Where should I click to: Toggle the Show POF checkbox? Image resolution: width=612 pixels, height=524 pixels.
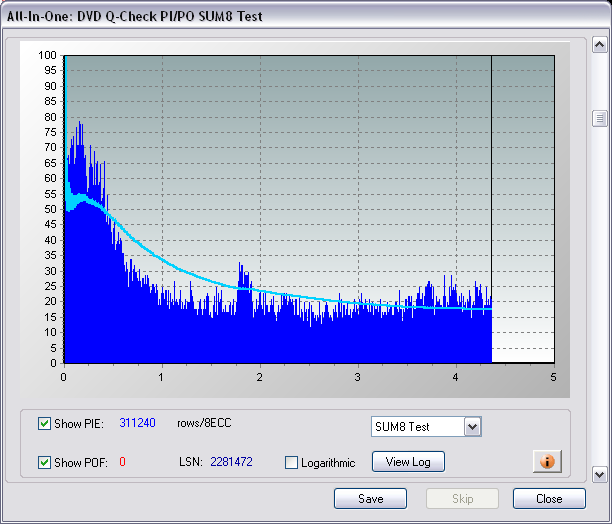(x=44, y=462)
